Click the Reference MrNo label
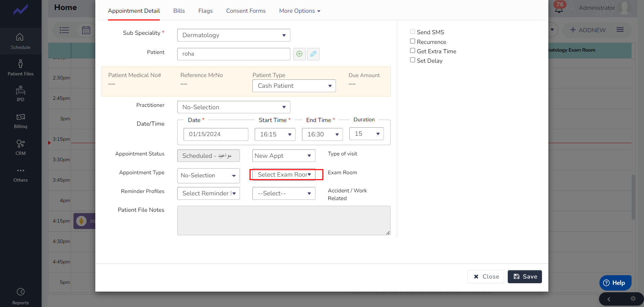 pyautogui.click(x=202, y=75)
